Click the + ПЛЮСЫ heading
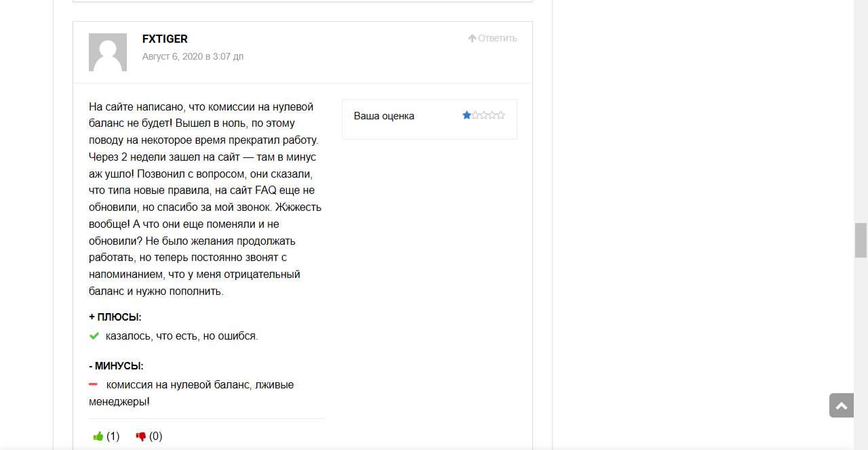Image resolution: width=868 pixels, height=450 pixels. [x=115, y=316]
